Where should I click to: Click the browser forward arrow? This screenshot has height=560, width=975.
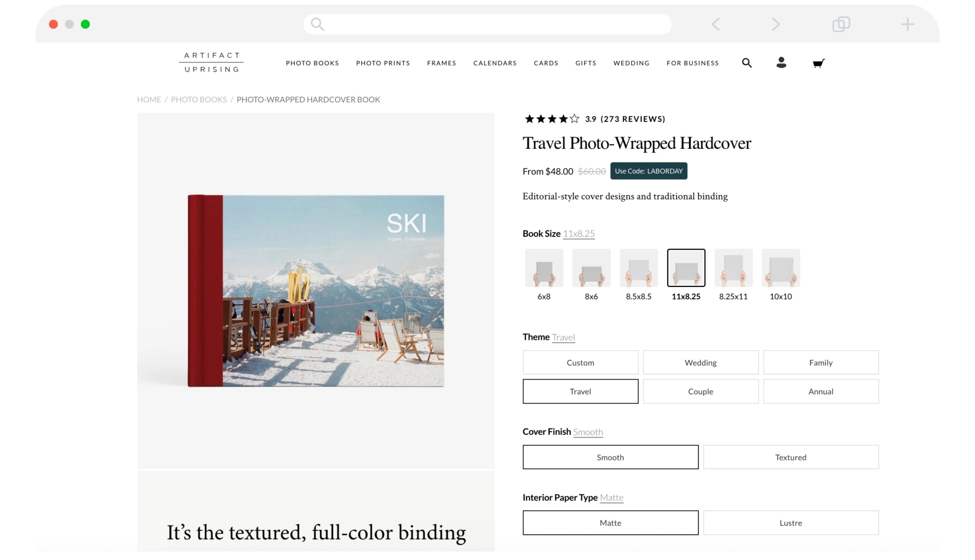pos(775,24)
